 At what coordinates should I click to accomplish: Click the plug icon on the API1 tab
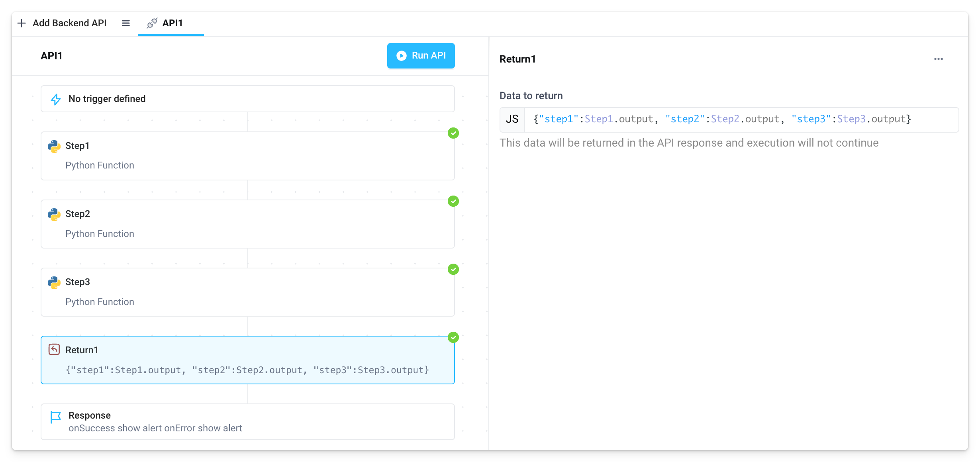[152, 23]
